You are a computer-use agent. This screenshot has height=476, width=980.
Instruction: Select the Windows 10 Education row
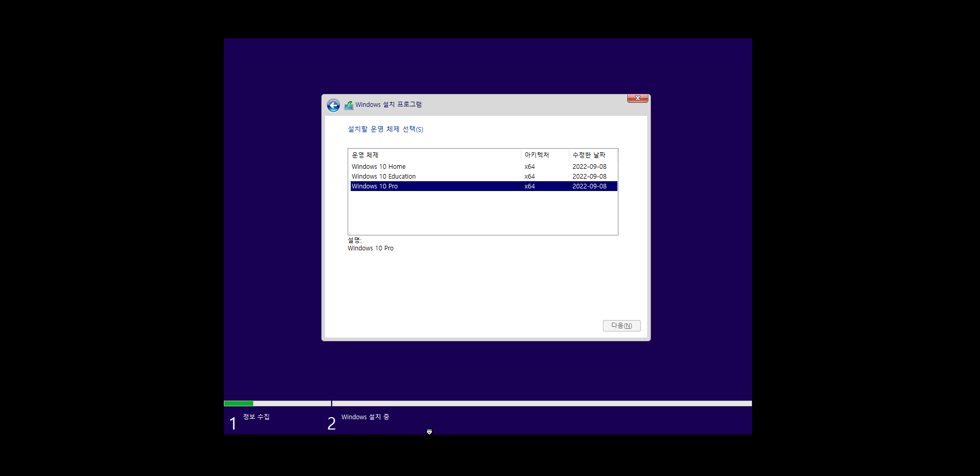click(483, 177)
